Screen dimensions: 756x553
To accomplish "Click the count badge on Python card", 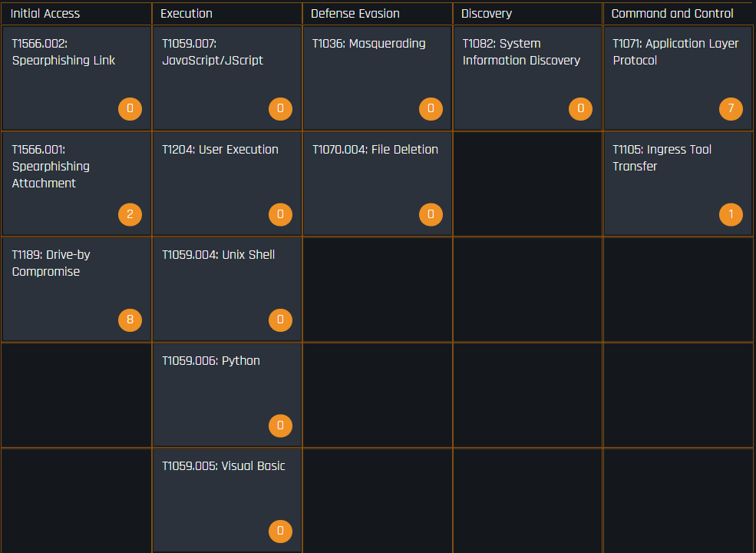I will [280, 426].
